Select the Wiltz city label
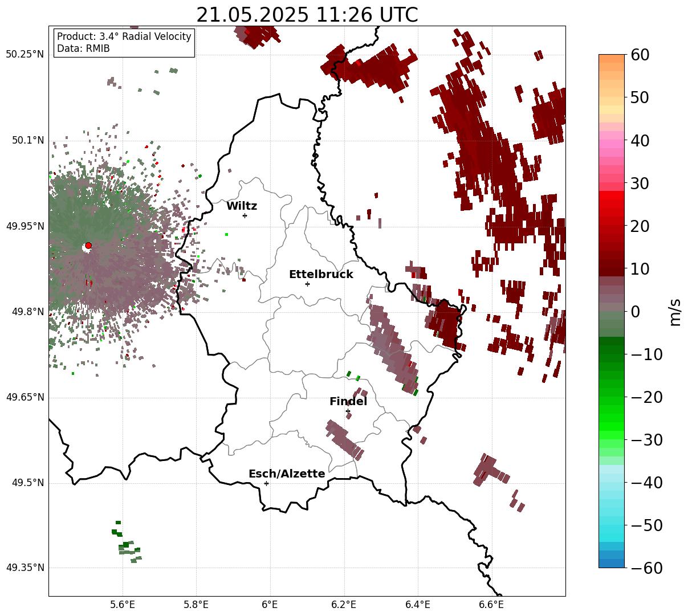This screenshot has width=688, height=616. pos(242,206)
